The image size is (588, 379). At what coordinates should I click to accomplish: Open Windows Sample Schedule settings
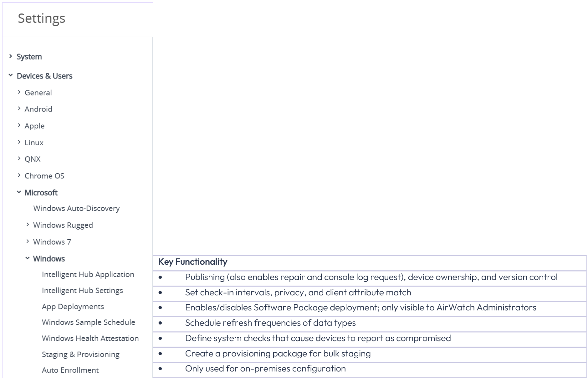click(89, 322)
